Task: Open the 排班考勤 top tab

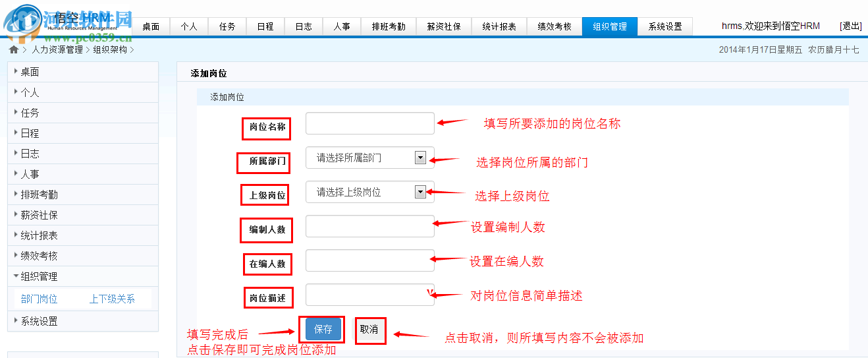Action: pos(389,26)
